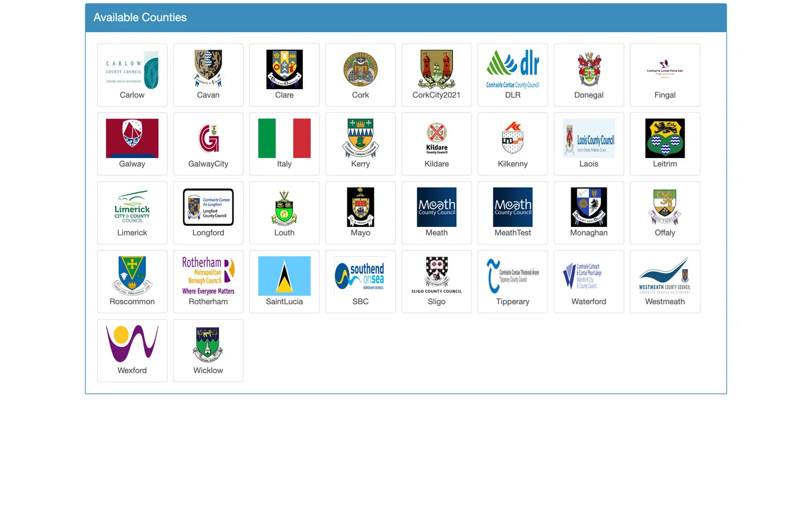
Task: Click the Clare county name
Action: coord(284,95)
